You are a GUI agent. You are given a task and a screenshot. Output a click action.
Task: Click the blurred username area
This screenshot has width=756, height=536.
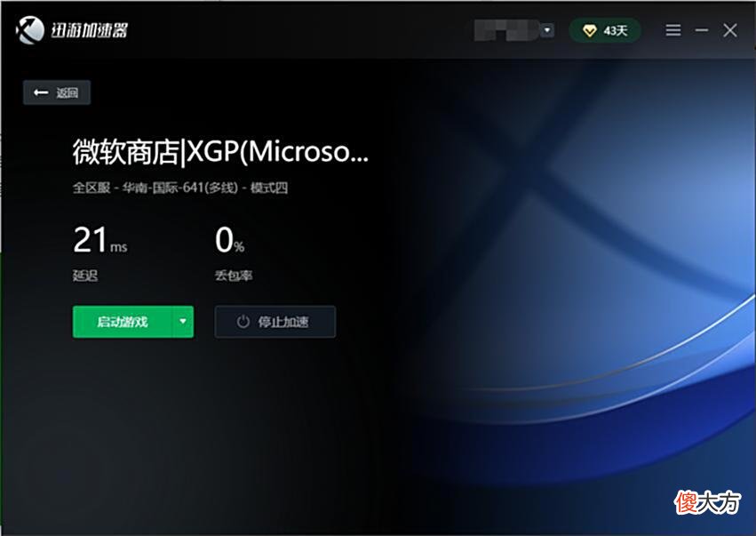coord(507,30)
